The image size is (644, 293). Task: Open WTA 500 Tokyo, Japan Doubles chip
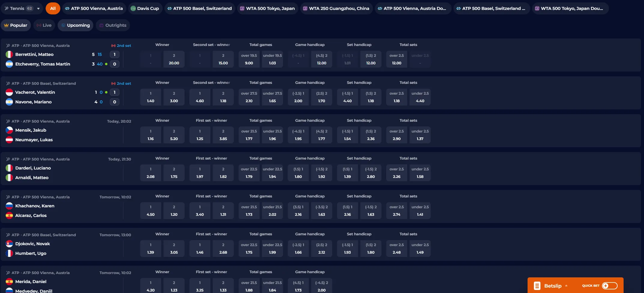(x=570, y=8)
